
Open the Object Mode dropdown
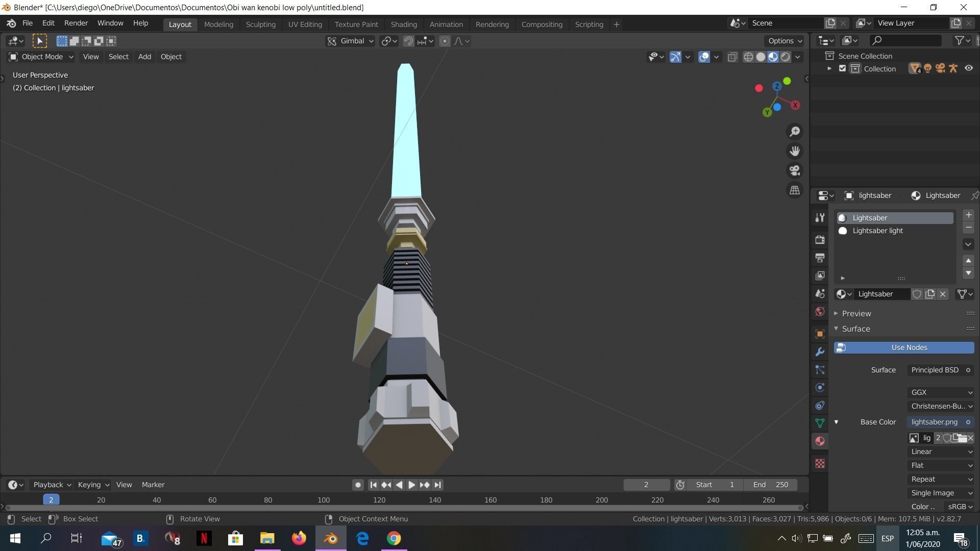42,57
